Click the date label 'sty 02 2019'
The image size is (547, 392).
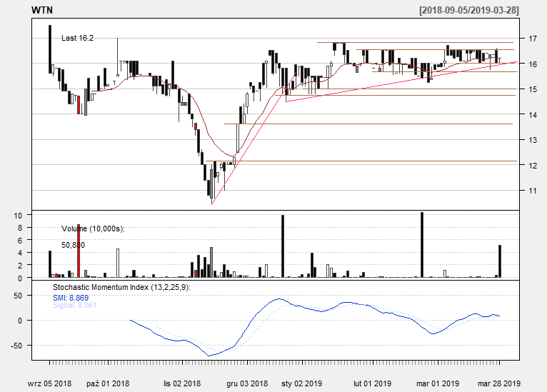click(x=302, y=383)
